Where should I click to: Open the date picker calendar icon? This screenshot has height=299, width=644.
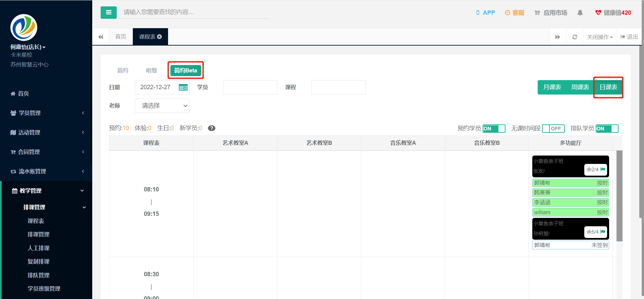(x=183, y=87)
